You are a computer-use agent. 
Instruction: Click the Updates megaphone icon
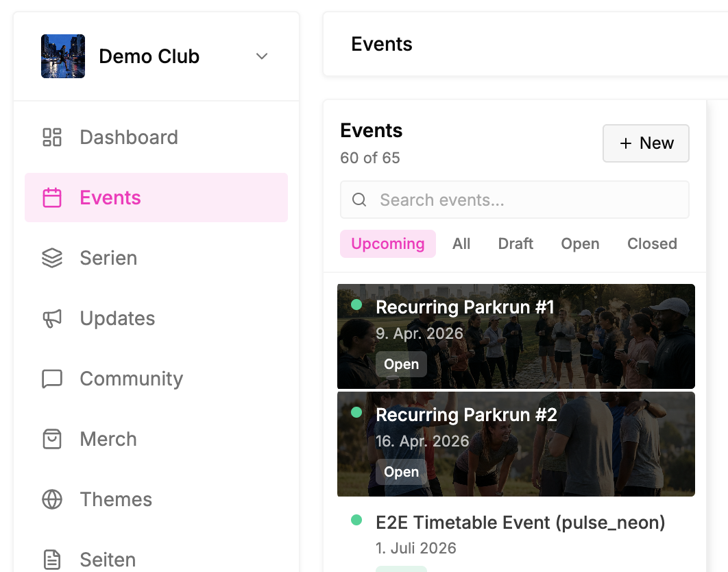(x=52, y=318)
